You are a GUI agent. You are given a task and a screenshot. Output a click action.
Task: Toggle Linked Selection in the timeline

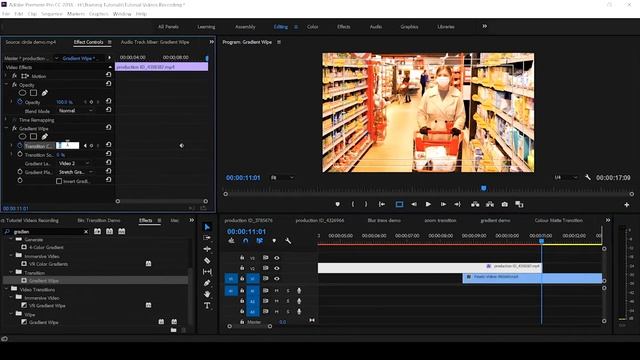coord(259,241)
